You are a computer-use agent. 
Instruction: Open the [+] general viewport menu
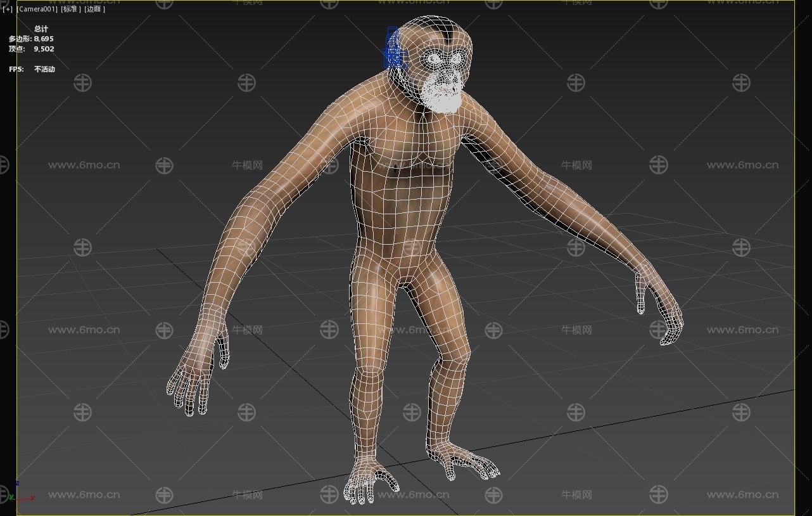coord(8,9)
